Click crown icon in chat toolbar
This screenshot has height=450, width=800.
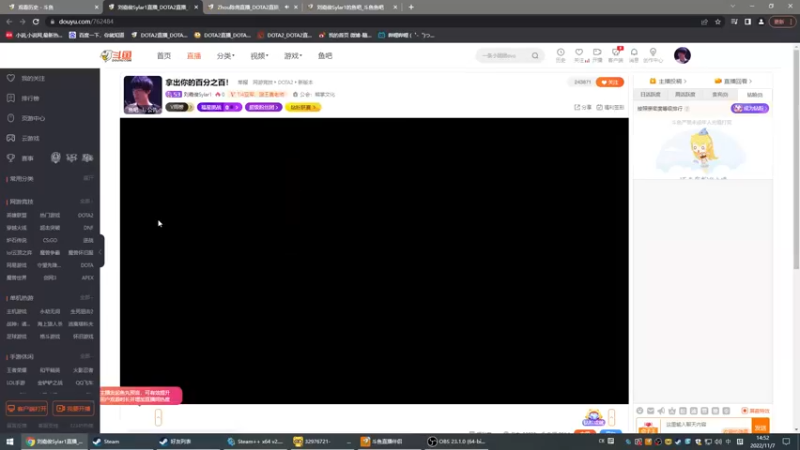(672, 411)
